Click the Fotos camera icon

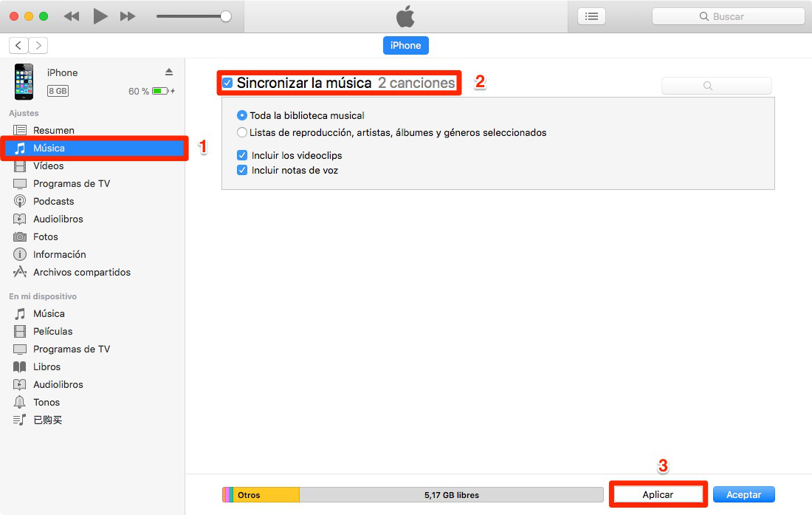point(20,236)
